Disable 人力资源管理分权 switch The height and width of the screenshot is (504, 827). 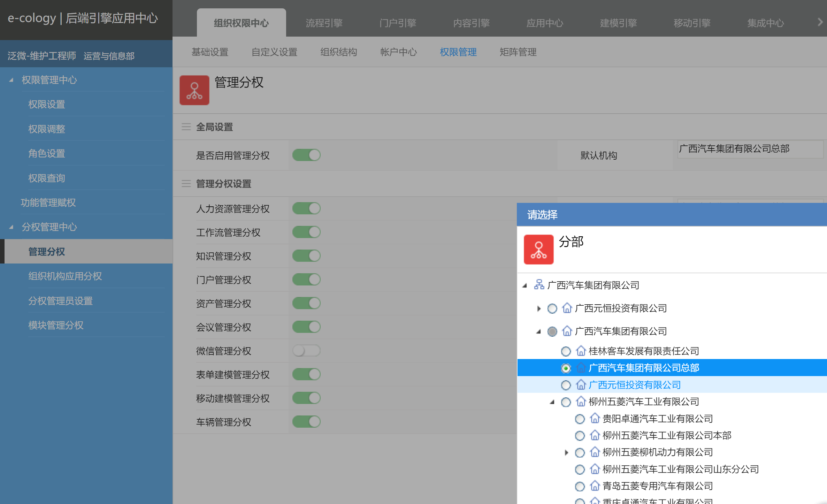coord(306,209)
